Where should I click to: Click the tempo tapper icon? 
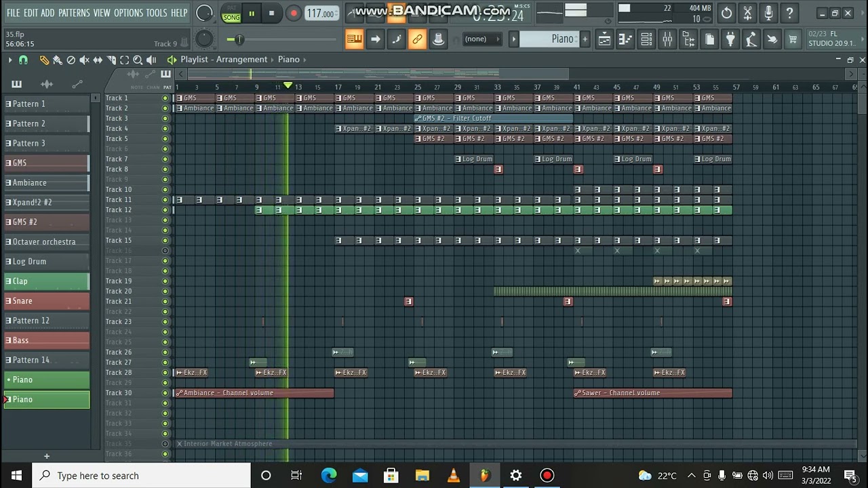click(751, 39)
